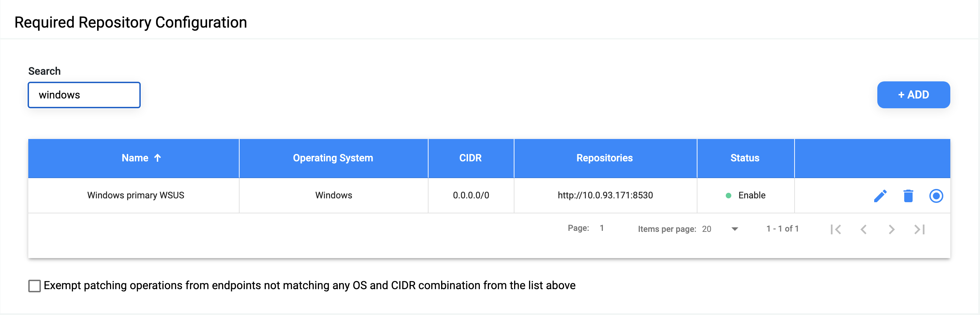Reverse sorting using the Name column arrow

tap(157, 158)
